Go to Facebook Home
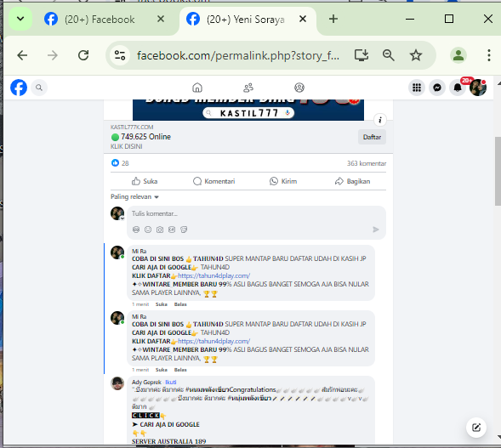Screen dimensions: 501x448 197,88
